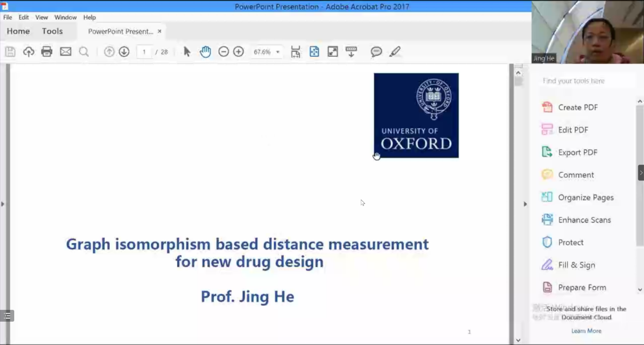Viewport: 644px width, 345px height.
Task: Click the Learn More link
Action: point(586,331)
